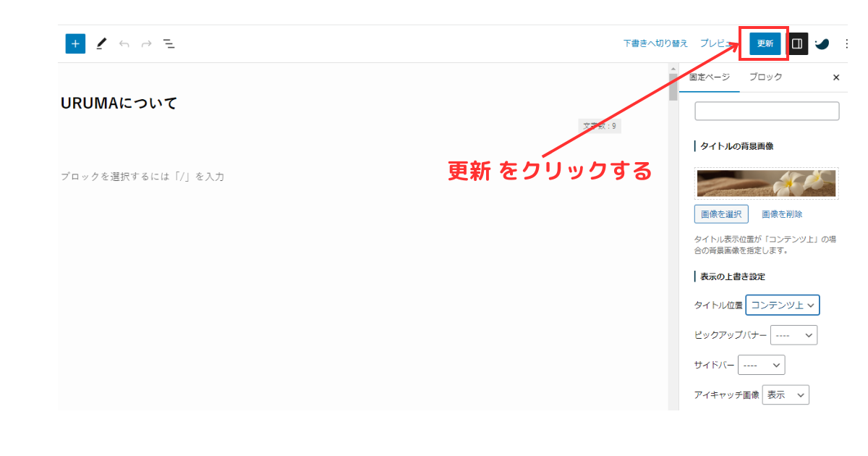Open the document list view overview
868x456 pixels.
tap(169, 43)
